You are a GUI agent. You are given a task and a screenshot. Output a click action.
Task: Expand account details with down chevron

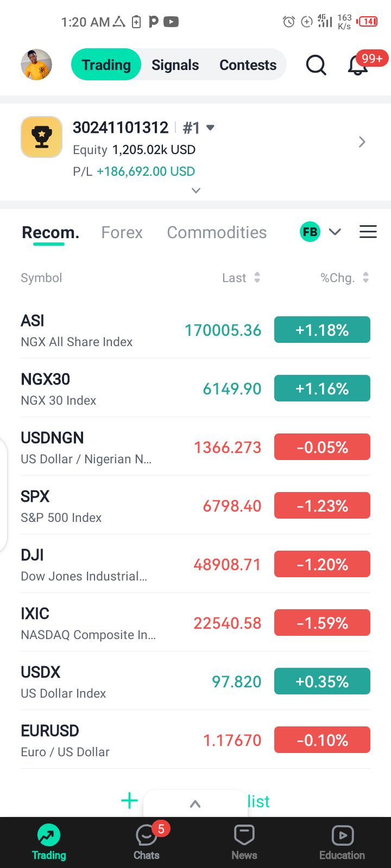[x=196, y=190]
